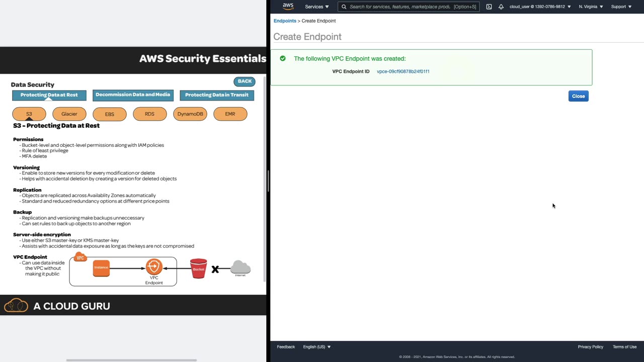The height and width of the screenshot is (362, 644).
Task: Click the 'Server-side encryption' section heading
Action: point(42,234)
